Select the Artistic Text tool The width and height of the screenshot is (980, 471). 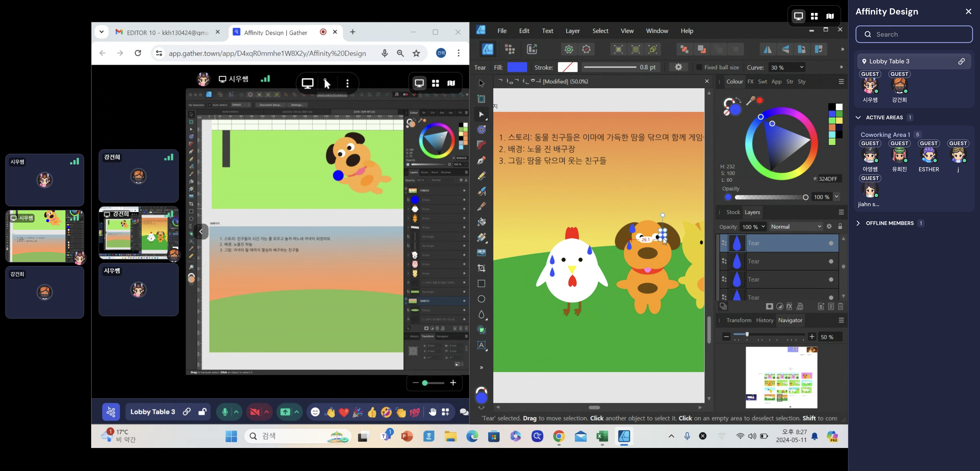481,345
